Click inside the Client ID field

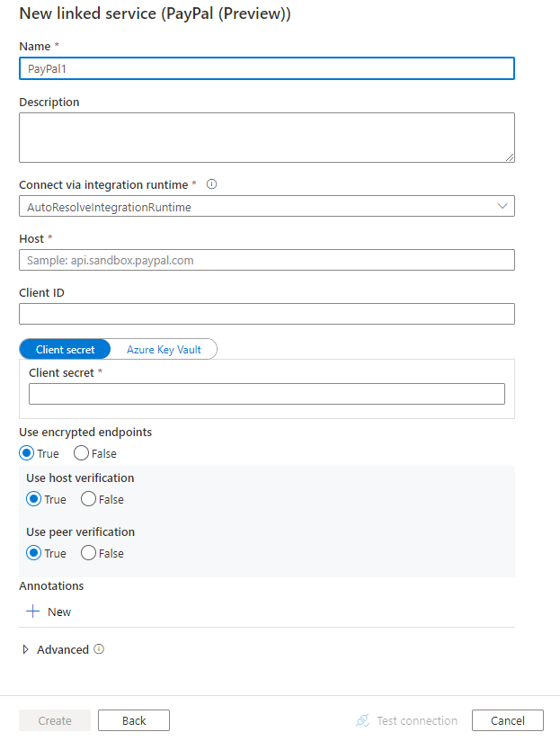pyautogui.click(x=267, y=314)
